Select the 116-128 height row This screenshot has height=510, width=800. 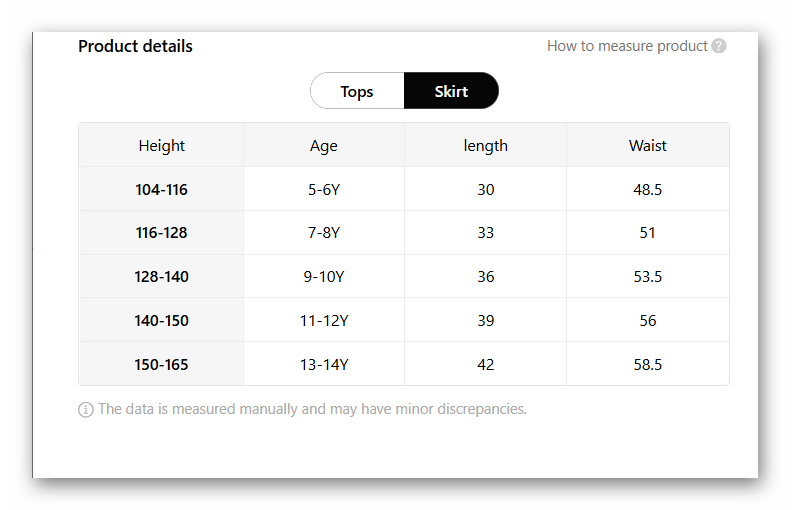tap(162, 233)
